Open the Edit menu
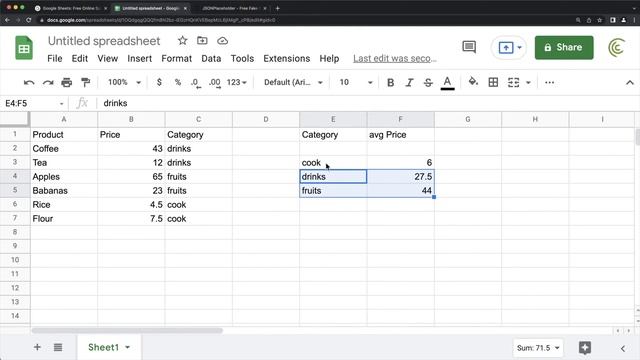Viewport: 640px width, 360px height. click(80, 58)
